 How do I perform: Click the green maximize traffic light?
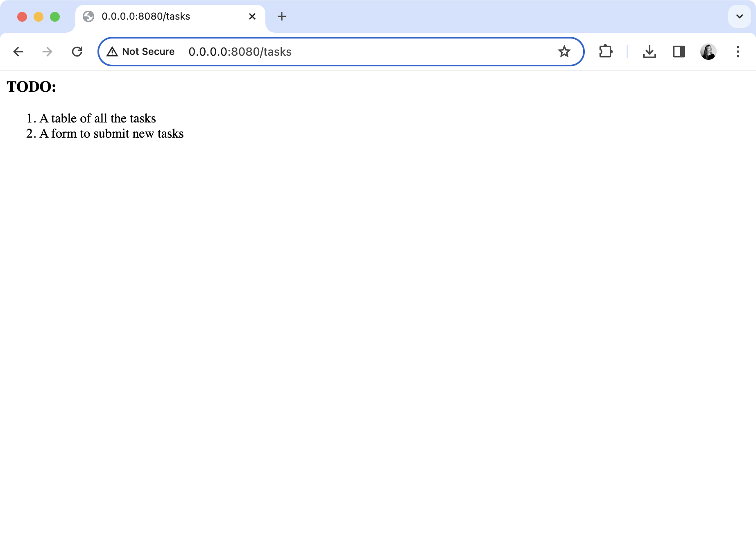pos(54,16)
